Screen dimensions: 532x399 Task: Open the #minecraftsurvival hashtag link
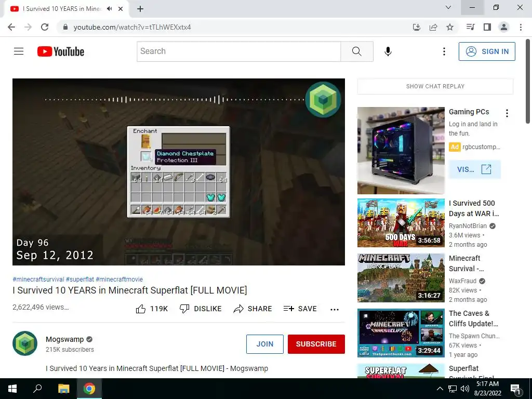(38, 279)
